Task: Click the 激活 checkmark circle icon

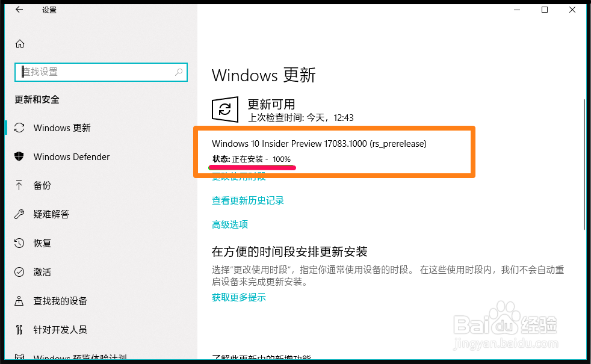Action: (19, 272)
